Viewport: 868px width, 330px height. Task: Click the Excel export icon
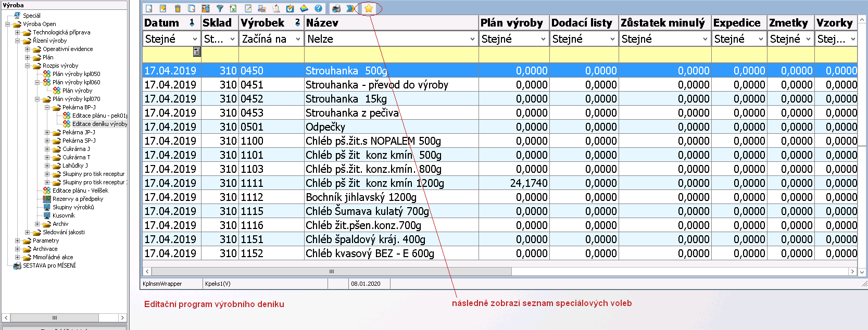(234, 8)
